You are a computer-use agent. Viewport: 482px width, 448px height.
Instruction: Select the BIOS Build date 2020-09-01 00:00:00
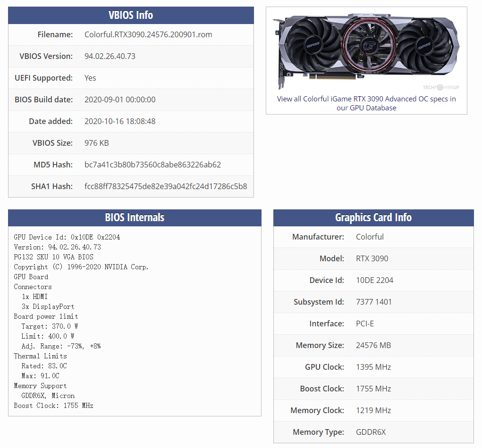coord(120,100)
